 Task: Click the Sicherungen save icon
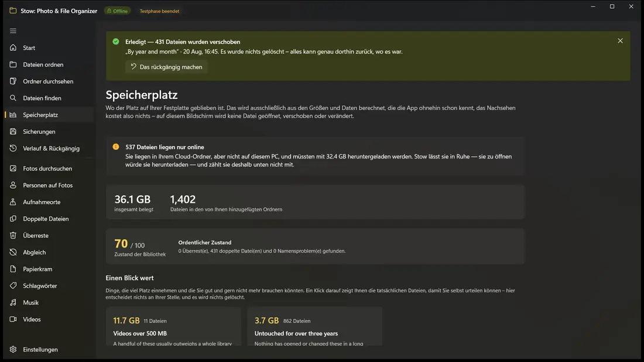[x=13, y=132]
